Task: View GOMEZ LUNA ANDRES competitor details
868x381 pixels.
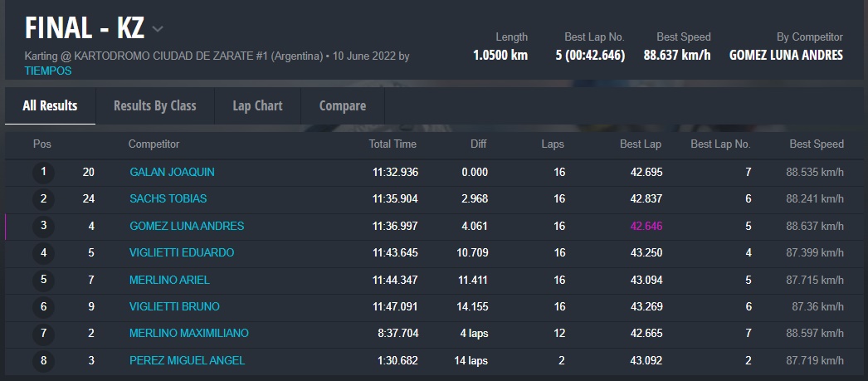Action: [x=187, y=226]
